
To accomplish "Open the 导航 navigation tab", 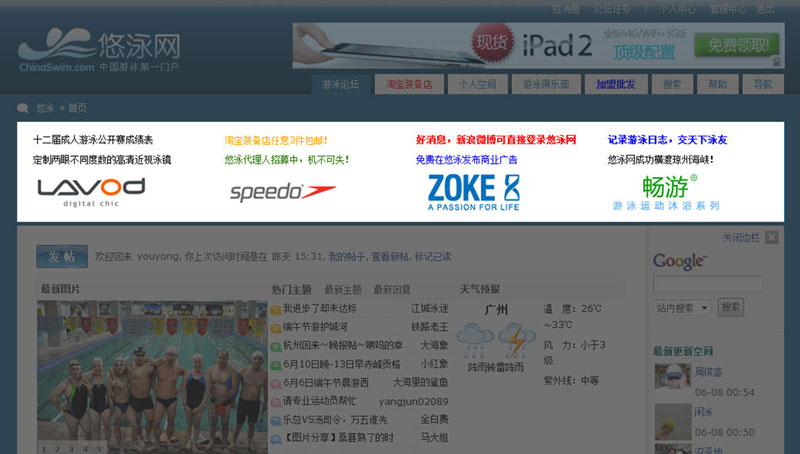I will point(763,84).
